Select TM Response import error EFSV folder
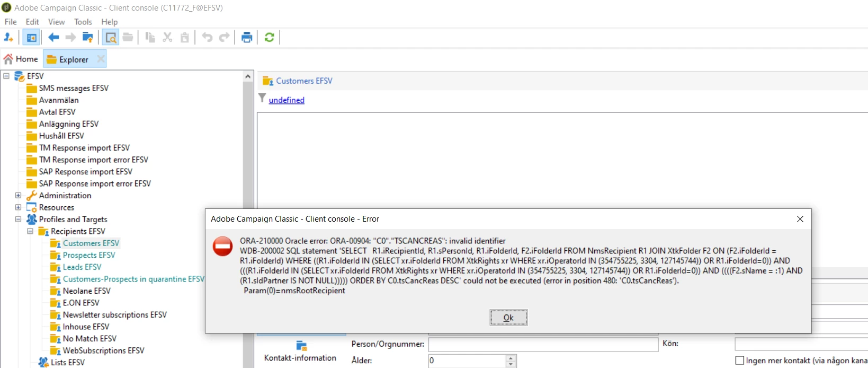 tap(94, 160)
